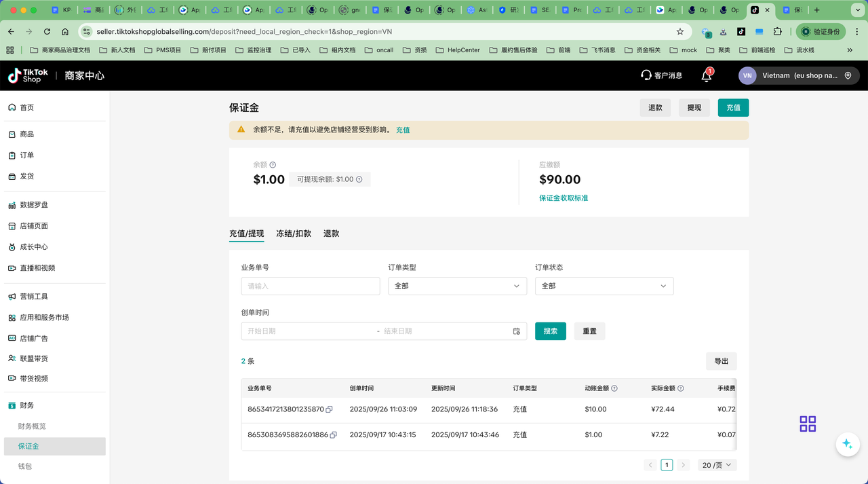Open the purple grid widget icon
This screenshot has width=868, height=484.
808,424
